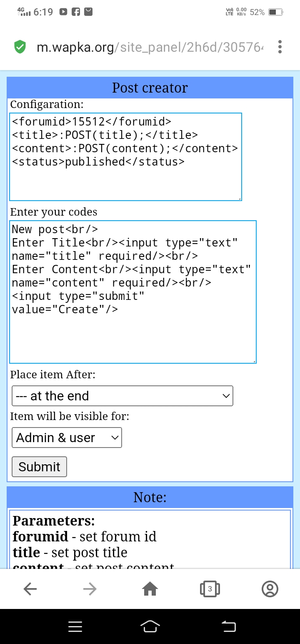Open the tab switcher showing 3 tabs
The height and width of the screenshot is (644, 300).
tap(210, 589)
